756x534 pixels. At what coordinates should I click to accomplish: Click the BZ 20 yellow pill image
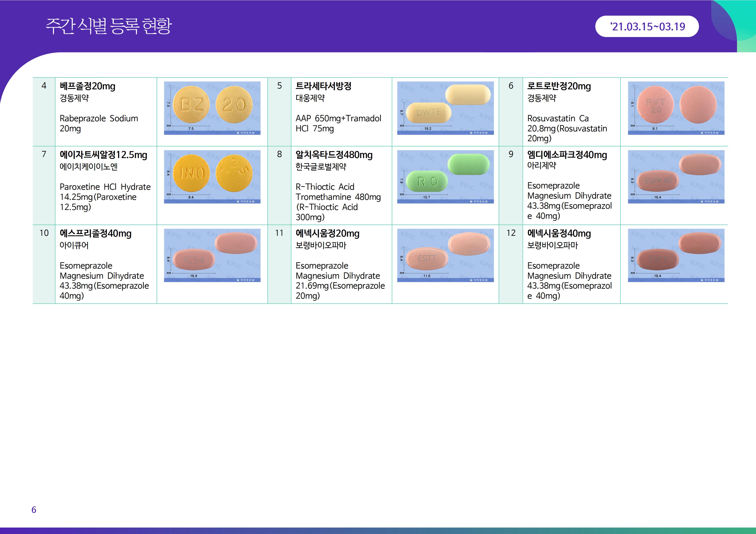[x=212, y=108]
